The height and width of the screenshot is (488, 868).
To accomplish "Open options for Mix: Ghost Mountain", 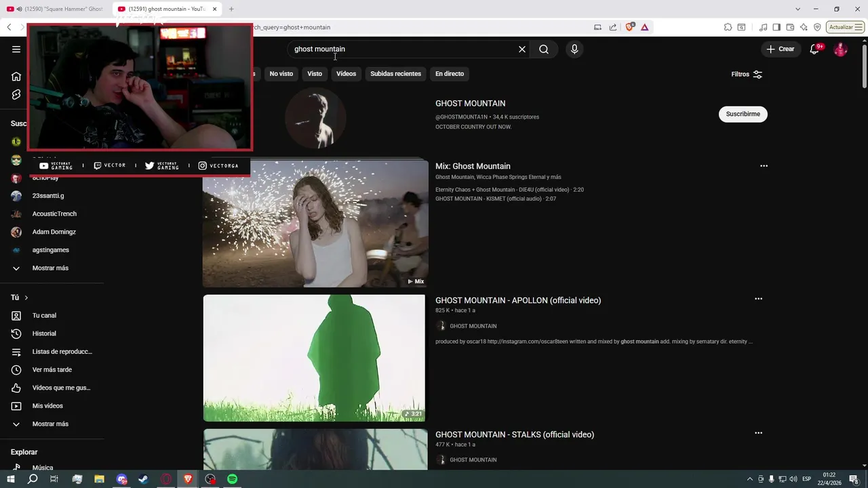I will click(x=764, y=166).
